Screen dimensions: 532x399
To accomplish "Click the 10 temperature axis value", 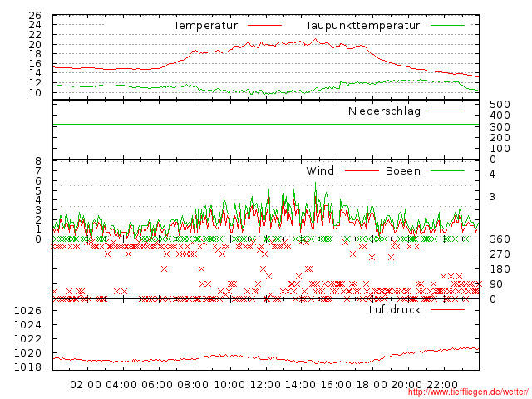I will (35, 92).
